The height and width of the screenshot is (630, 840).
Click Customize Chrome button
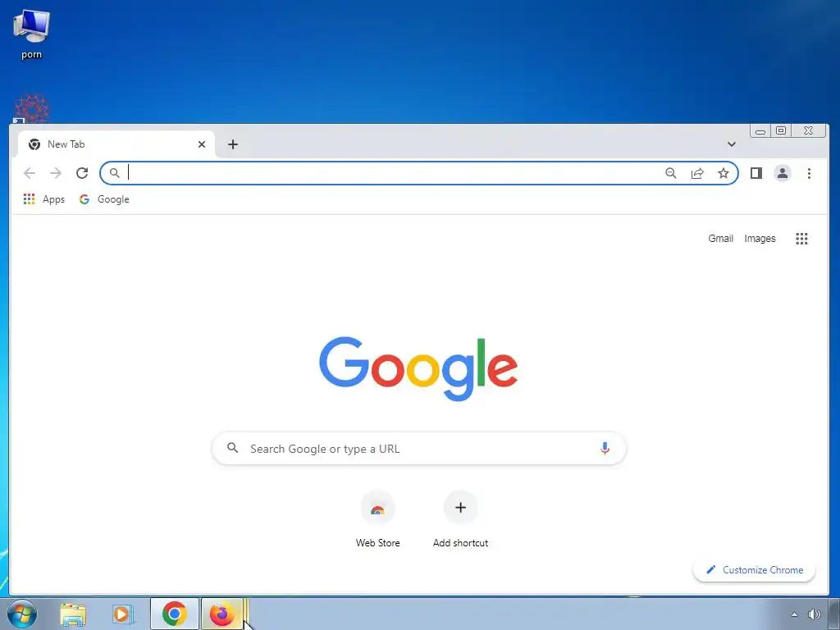point(755,570)
